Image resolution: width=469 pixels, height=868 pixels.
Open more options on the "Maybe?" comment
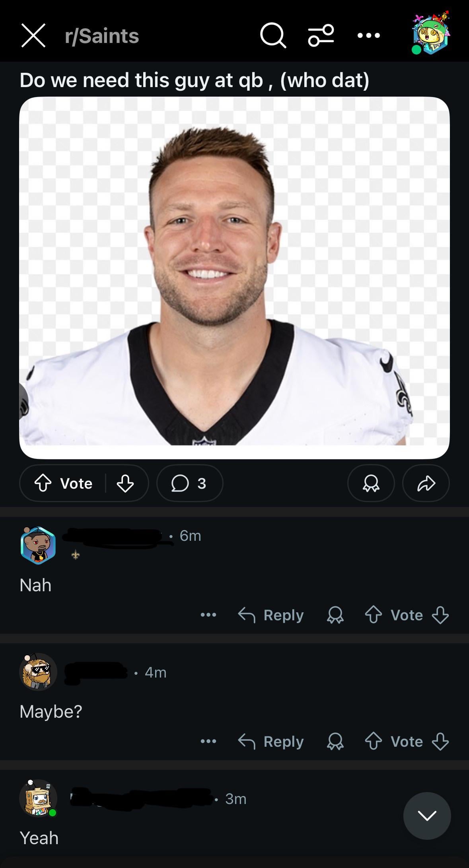pyautogui.click(x=208, y=742)
